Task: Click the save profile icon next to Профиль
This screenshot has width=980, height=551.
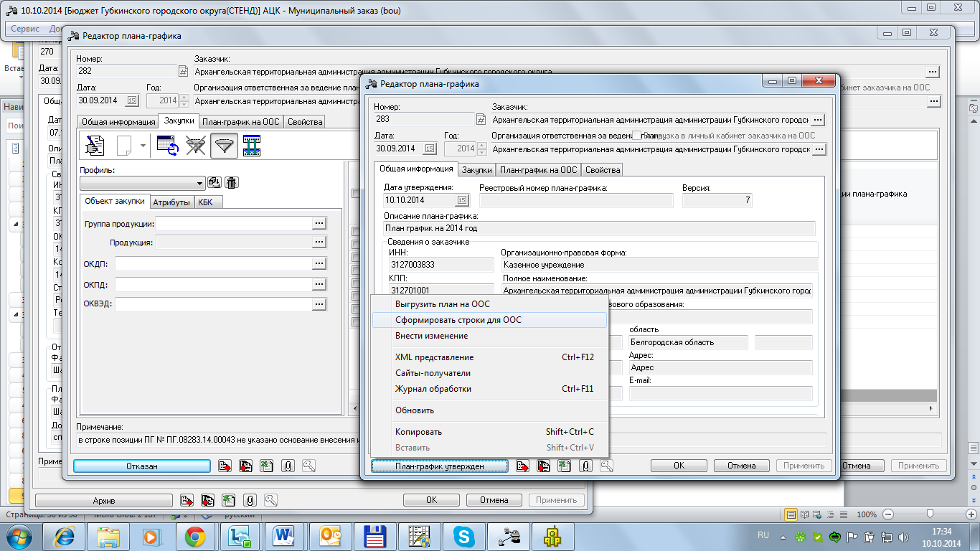Action: (215, 183)
